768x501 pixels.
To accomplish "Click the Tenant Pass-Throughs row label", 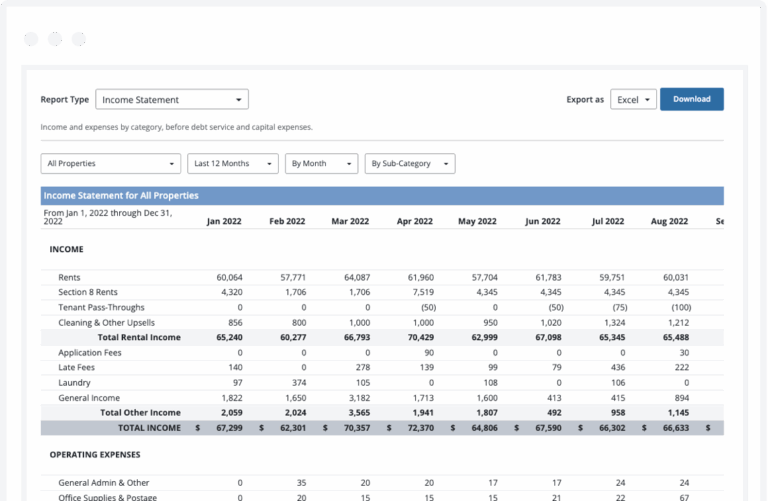I will click(x=101, y=307).
